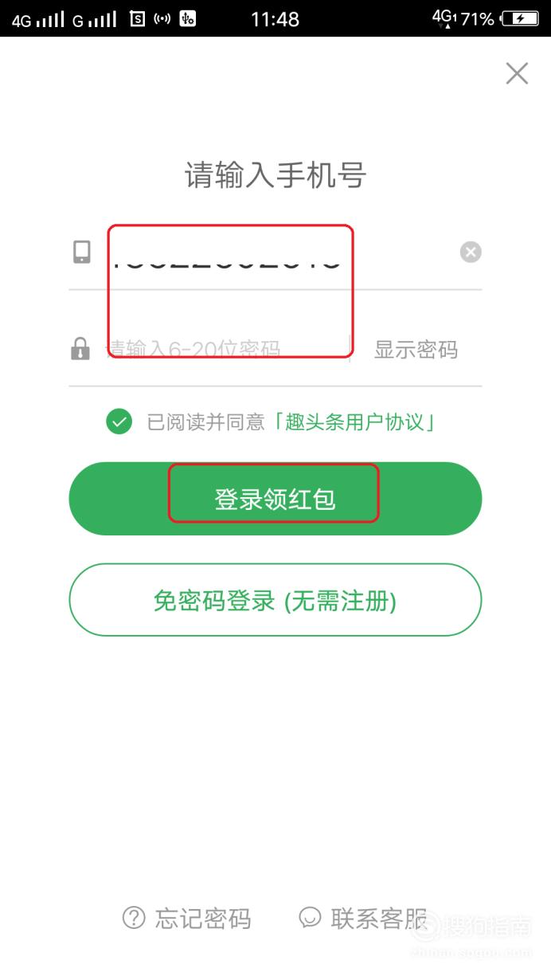Tap the hotspot icon in status bar
Viewport: 551px width, 980px height.
[162, 18]
